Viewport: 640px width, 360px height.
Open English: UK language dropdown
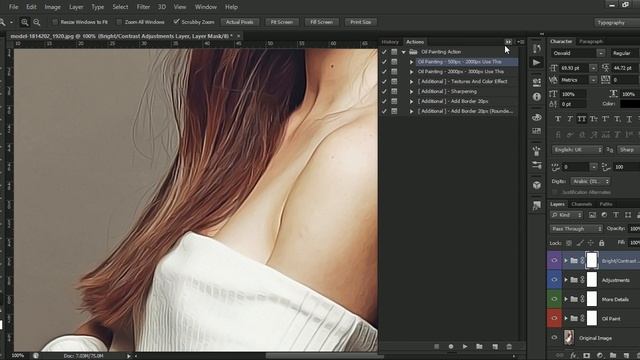pos(577,150)
